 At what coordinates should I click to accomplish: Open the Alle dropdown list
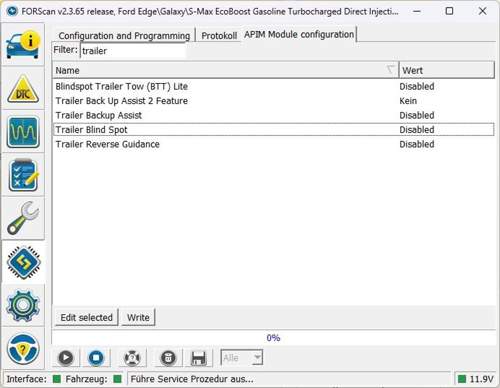pyautogui.click(x=242, y=358)
